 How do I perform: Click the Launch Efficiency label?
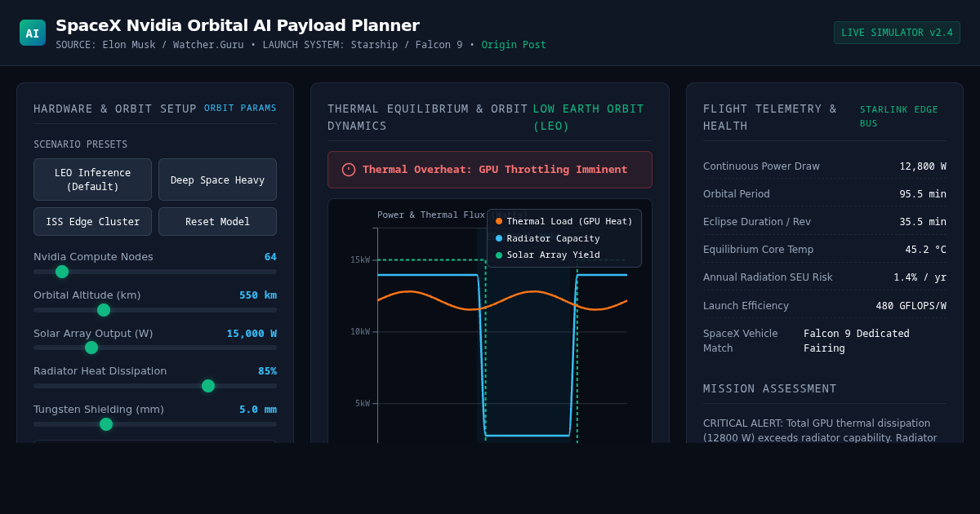(746, 306)
